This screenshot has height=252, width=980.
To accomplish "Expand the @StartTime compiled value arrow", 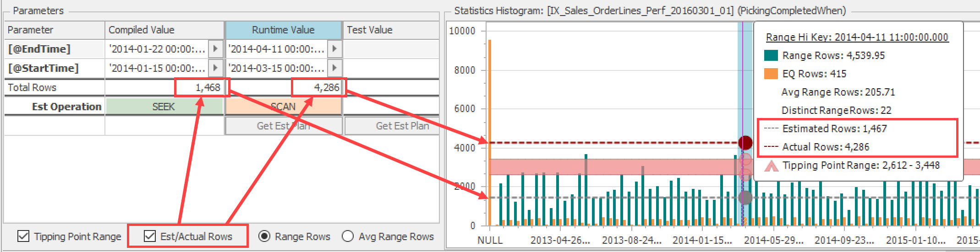I will coord(215,68).
